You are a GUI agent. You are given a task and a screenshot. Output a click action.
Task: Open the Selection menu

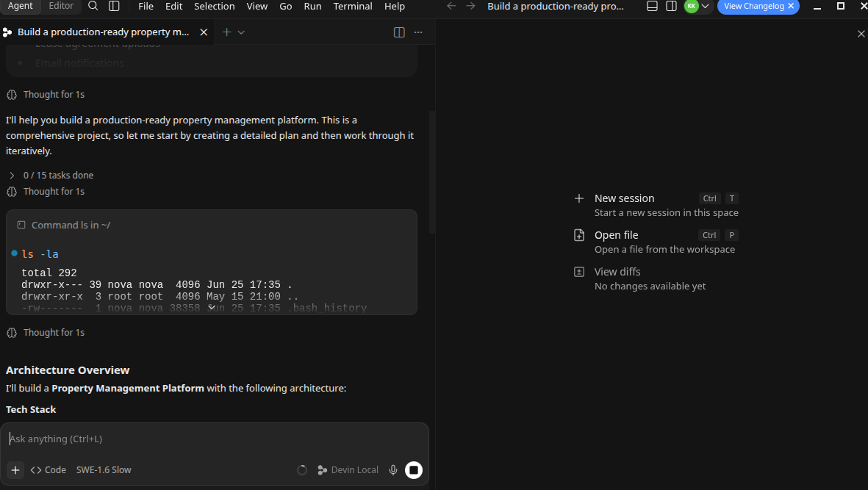214,6
